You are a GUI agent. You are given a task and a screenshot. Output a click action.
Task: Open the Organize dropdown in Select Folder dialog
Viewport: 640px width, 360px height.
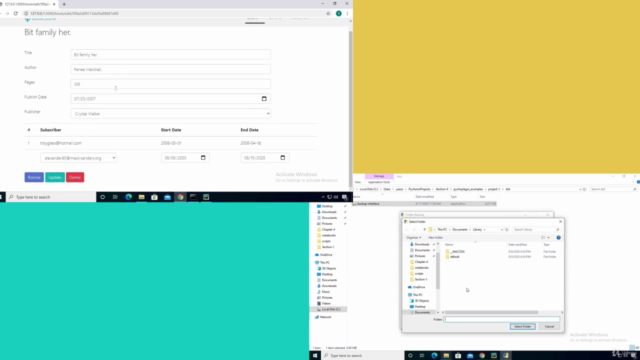[x=413, y=238]
